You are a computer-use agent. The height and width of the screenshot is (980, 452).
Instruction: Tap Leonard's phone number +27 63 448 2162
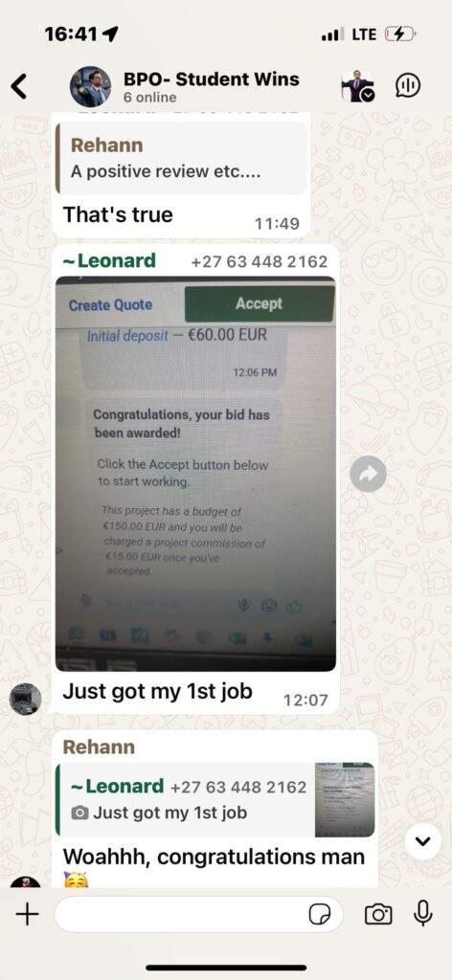[259, 261]
